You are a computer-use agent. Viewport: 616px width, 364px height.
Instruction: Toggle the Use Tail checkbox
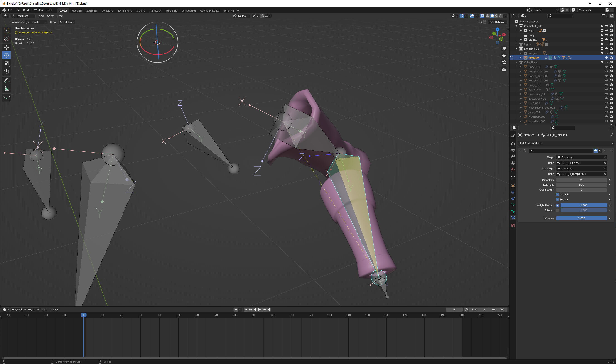coord(557,195)
